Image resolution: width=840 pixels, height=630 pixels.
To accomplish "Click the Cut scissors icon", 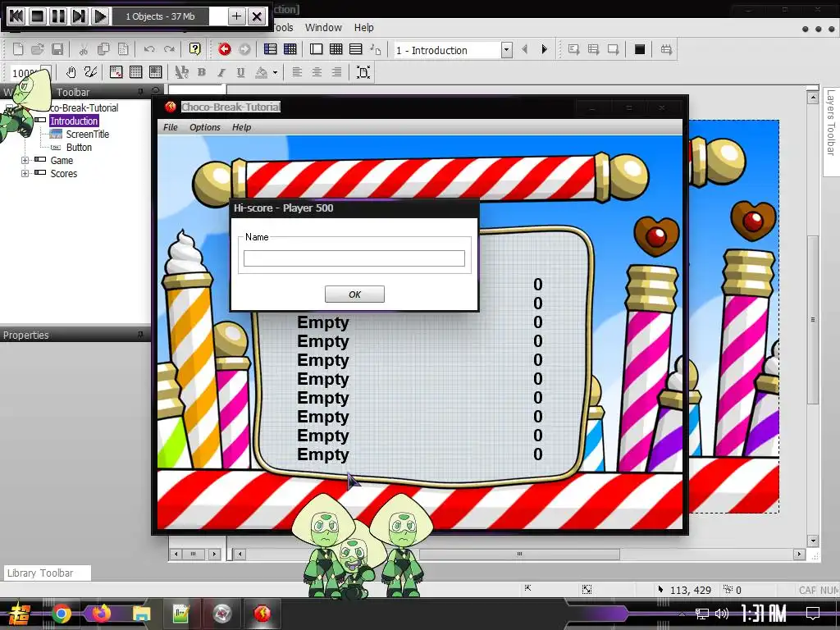I will coord(84,49).
